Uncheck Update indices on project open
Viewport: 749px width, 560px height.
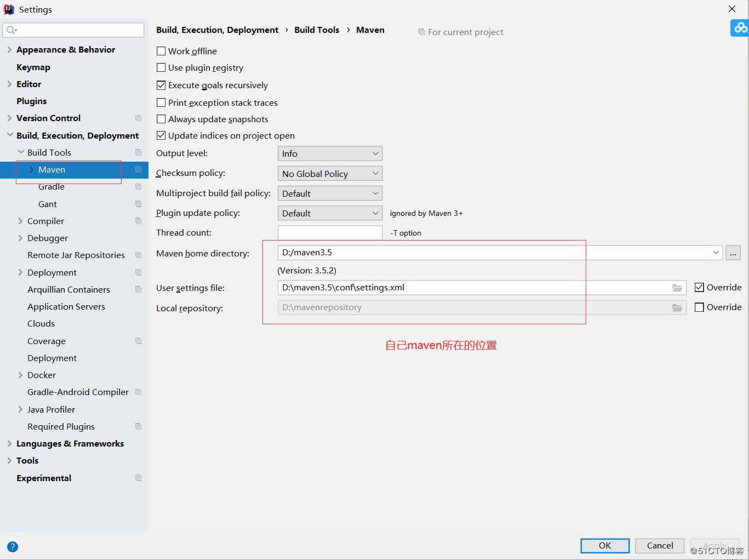[161, 135]
